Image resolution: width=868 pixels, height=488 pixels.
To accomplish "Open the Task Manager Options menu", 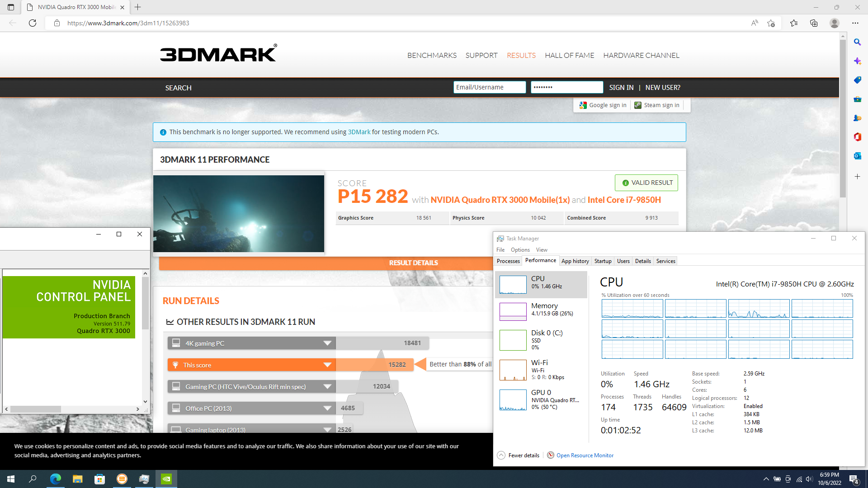I will [x=520, y=250].
